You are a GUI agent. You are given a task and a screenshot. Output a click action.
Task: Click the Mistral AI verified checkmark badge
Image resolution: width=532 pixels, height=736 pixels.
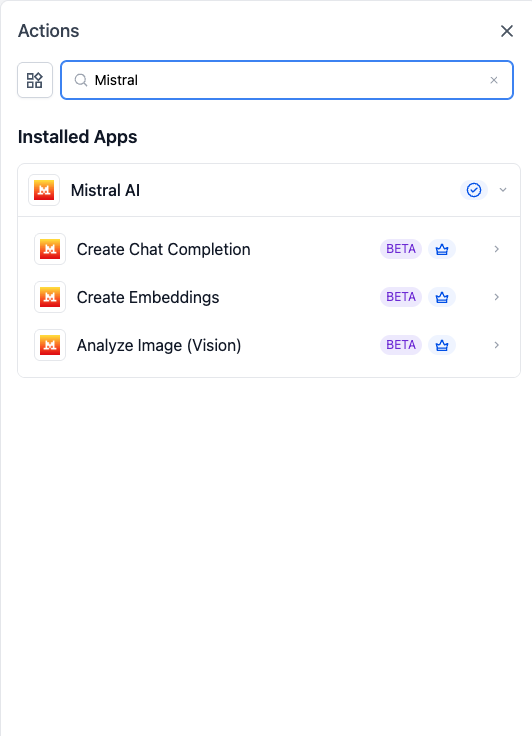pos(474,190)
